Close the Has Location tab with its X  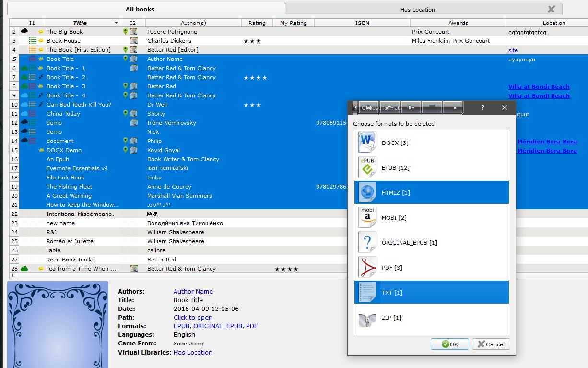[551, 9]
